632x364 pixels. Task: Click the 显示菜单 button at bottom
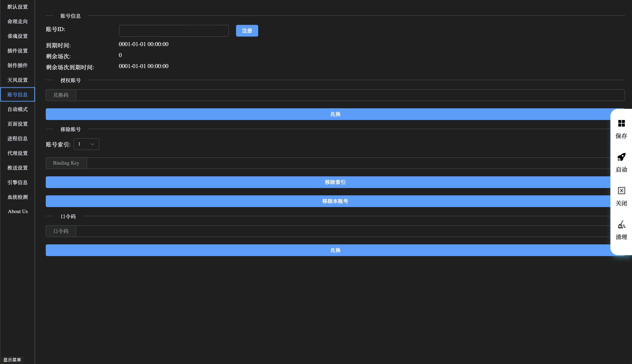tap(12, 360)
